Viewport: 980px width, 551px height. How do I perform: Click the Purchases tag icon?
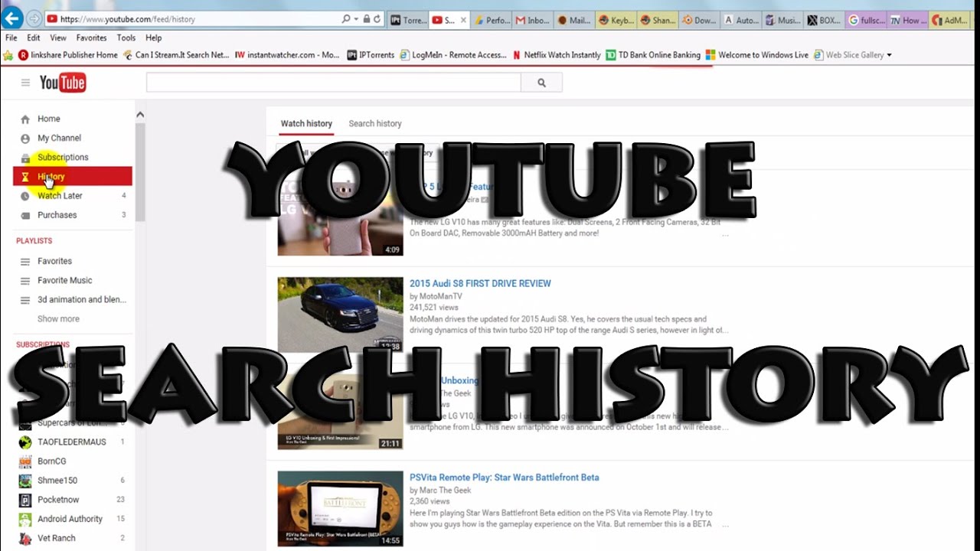click(25, 215)
